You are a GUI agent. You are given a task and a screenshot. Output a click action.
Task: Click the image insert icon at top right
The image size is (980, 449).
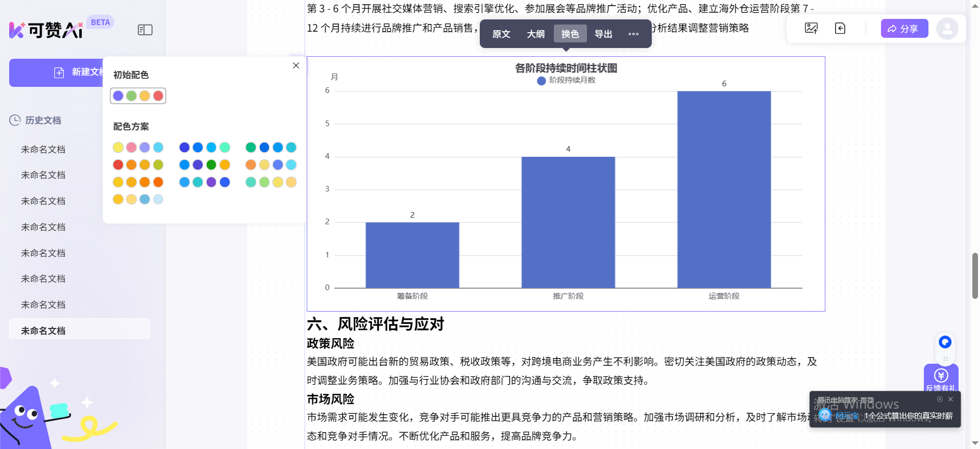pos(811,28)
